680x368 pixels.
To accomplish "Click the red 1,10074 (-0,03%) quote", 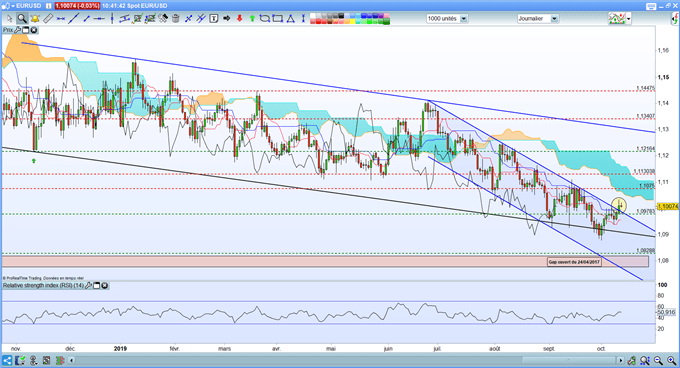I will coord(77,6).
